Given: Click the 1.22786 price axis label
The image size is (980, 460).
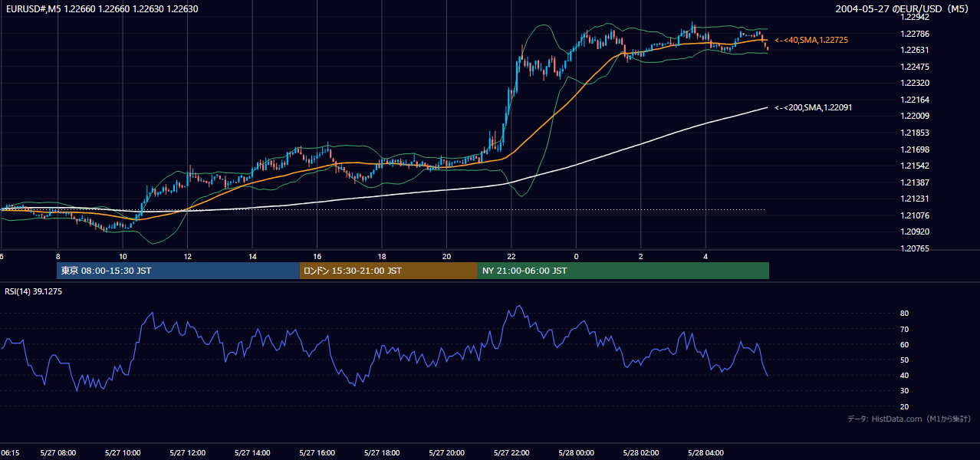Looking at the screenshot, I should tap(916, 34).
